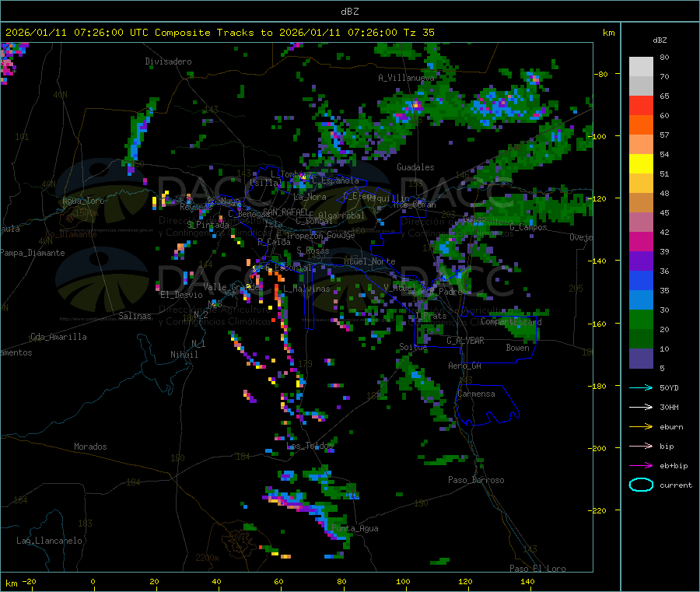Click the 'G_ALVEAR' map label
Screen dimensions: 700x592
click(x=465, y=341)
